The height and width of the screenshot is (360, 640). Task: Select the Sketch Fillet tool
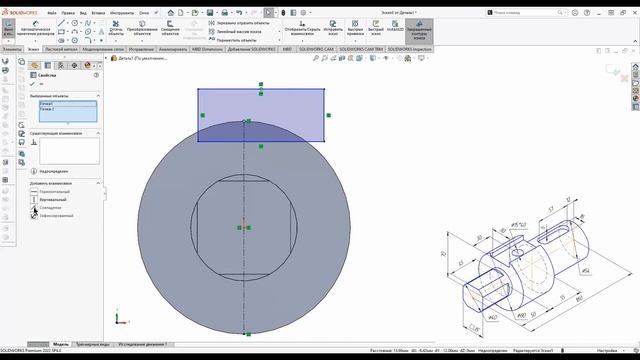pyautogui.click(x=88, y=40)
